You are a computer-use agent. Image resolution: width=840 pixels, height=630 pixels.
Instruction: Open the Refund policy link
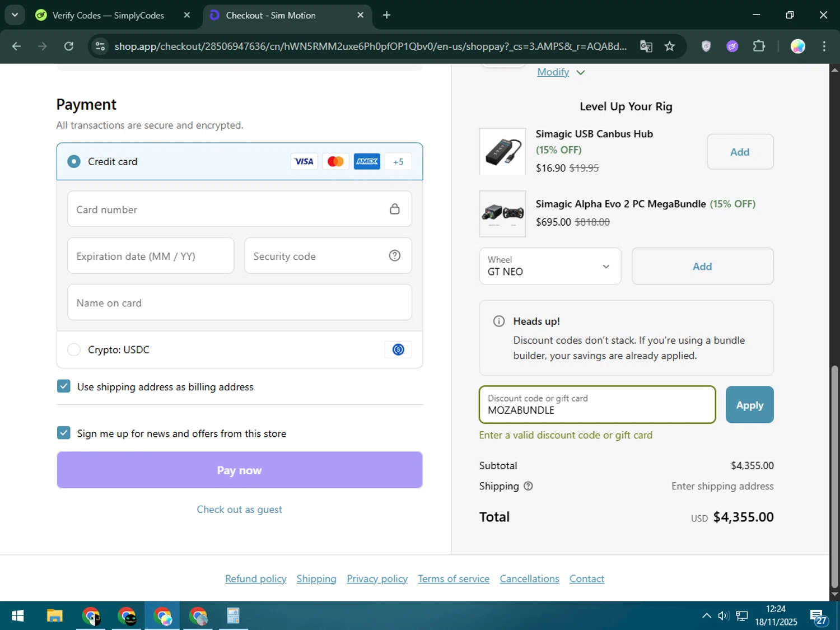click(x=256, y=578)
